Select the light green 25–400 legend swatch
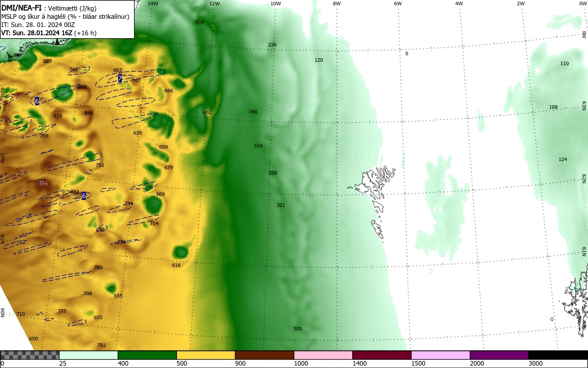Image resolution: width=588 pixels, height=368 pixels. (x=89, y=355)
